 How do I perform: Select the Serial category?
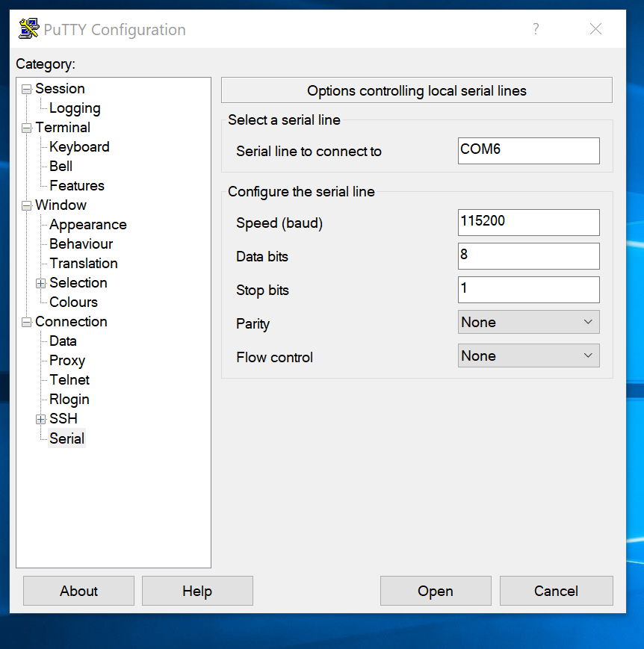66,438
